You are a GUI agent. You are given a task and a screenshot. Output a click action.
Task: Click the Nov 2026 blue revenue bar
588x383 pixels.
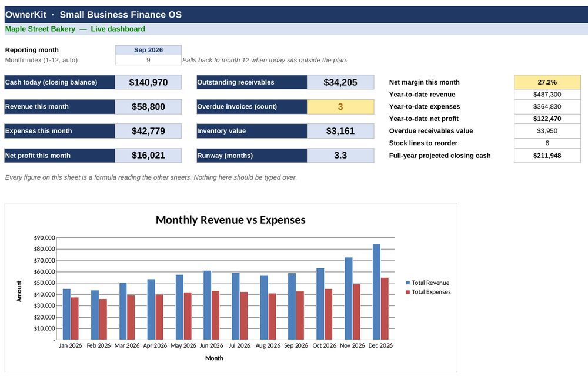point(348,298)
